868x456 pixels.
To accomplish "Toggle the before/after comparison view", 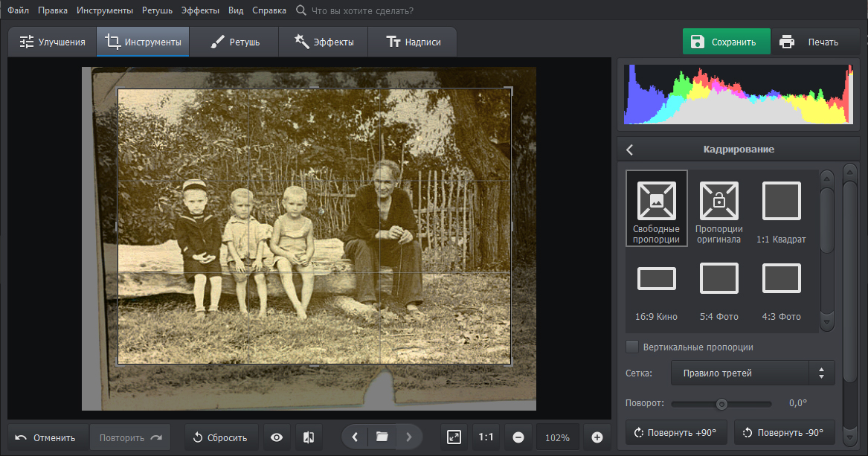I will (309, 437).
